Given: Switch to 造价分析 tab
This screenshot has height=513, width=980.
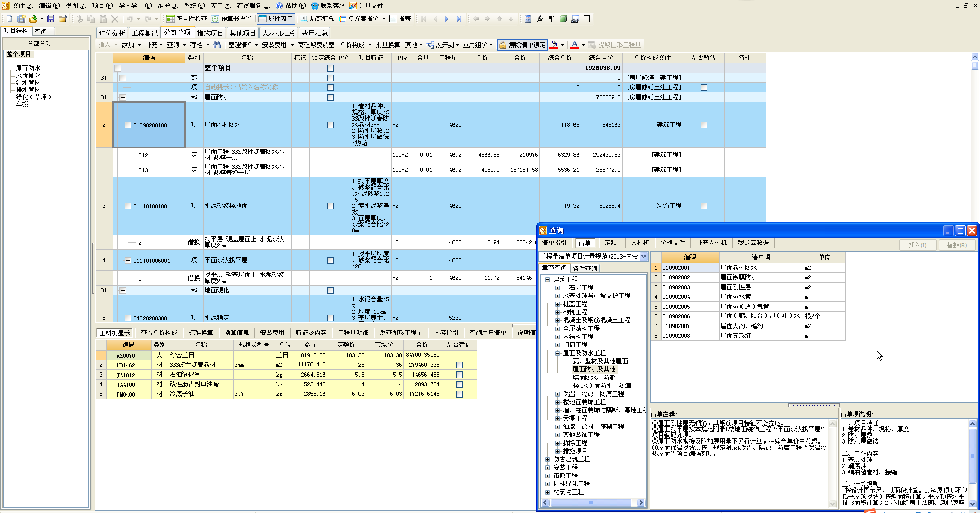Looking at the screenshot, I should 112,33.
